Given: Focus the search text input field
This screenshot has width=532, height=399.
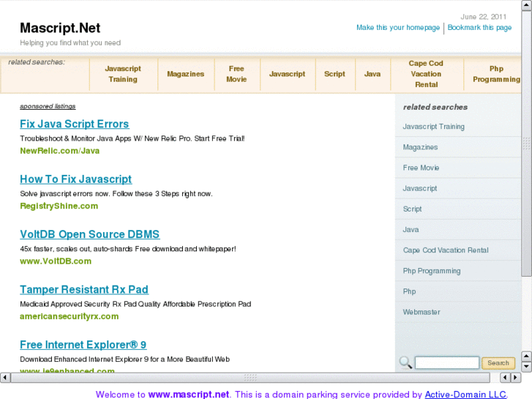Looking at the screenshot, I should pos(447,362).
